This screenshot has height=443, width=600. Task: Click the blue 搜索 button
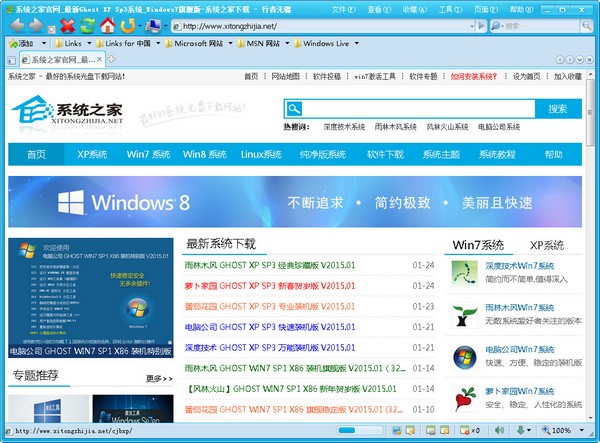click(x=558, y=109)
